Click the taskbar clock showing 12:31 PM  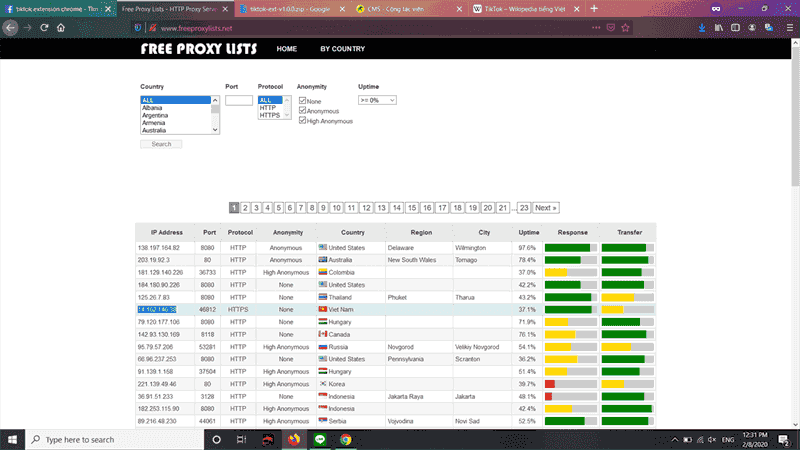click(x=755, y=439)
